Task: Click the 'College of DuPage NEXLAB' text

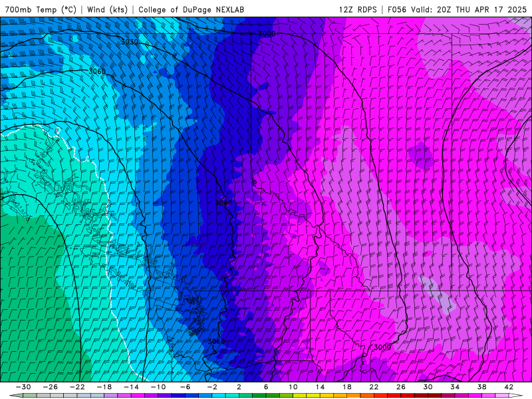Action: pyautogui.click(x=191, y=9)
